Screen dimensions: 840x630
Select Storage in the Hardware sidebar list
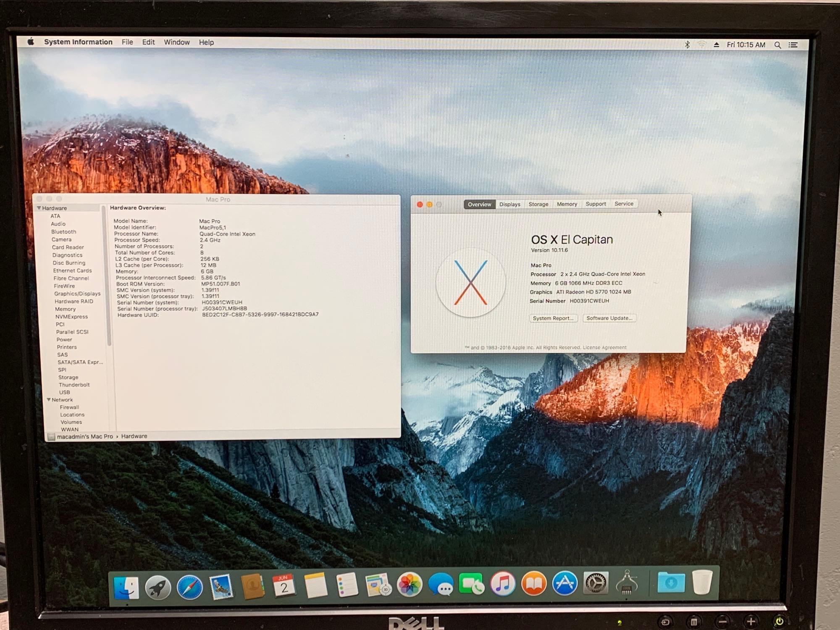(x=68, y=377)
